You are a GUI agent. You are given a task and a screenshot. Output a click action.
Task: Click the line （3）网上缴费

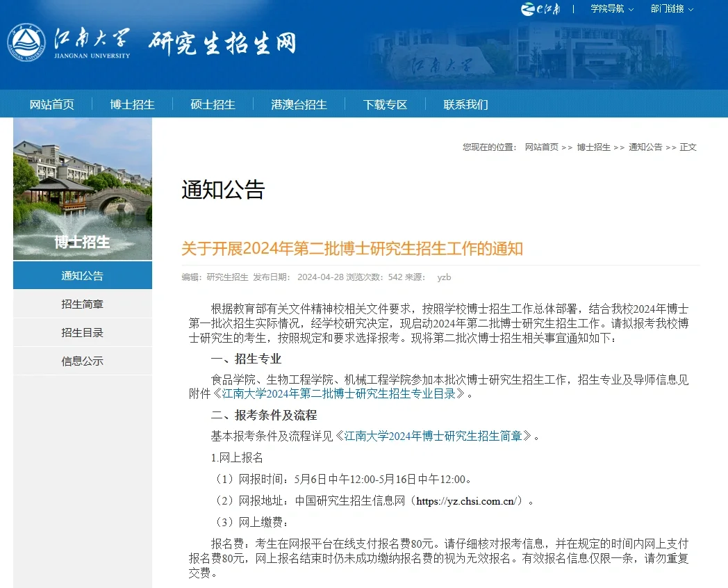point(251,523)
